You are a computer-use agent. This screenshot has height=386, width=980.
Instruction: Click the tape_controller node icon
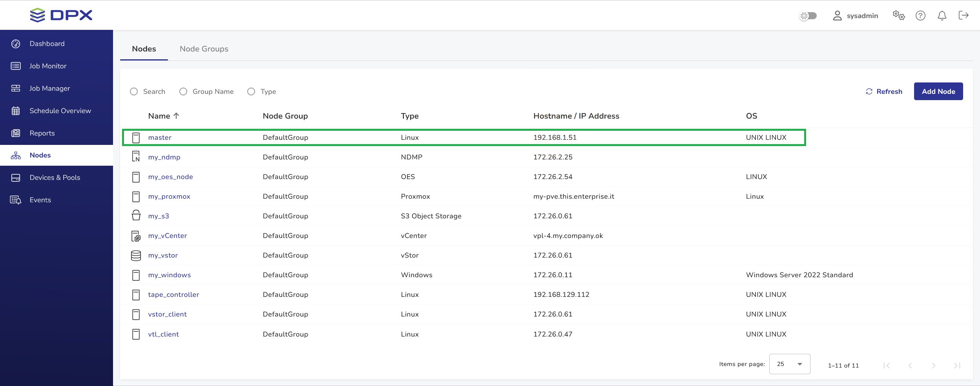coord(136,295)
